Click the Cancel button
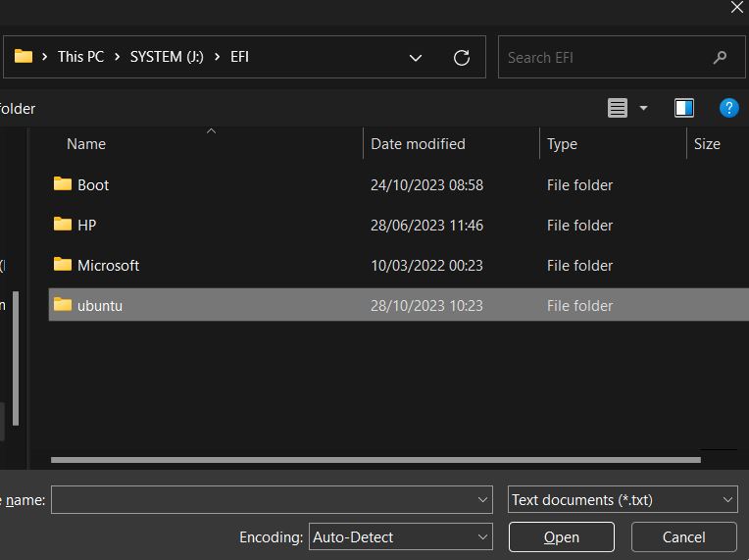The width and height of the screenshot is (749, 560). pyautogui.click(x=683, y=537)
